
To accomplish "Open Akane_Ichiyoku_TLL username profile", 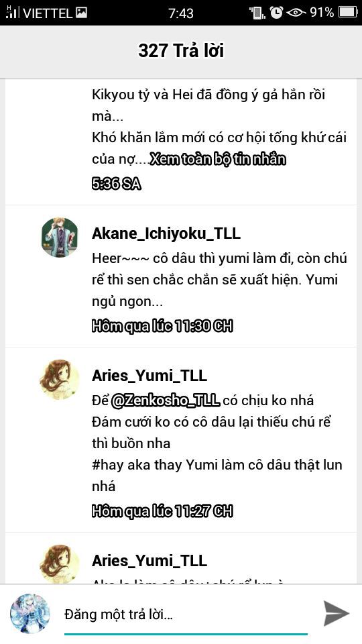I will click(166, 233).
